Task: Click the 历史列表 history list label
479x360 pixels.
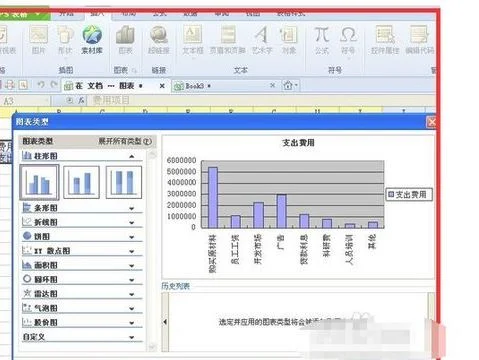Action: pos(175,286)
